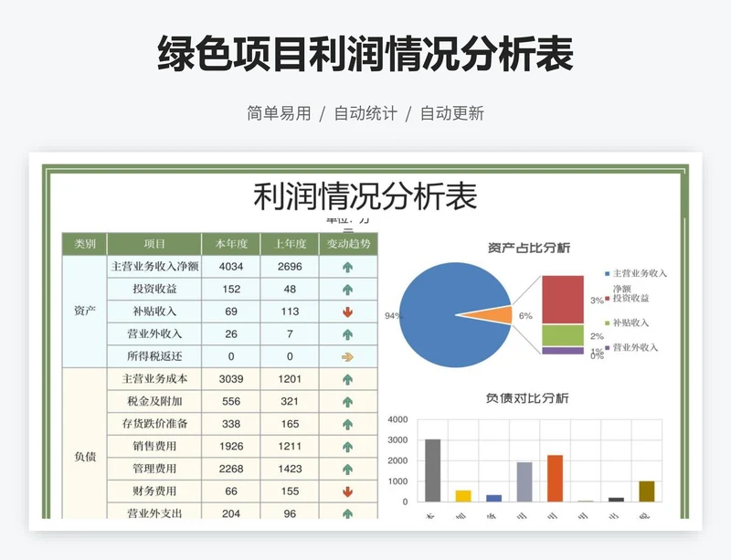Select the olive bar at chart's right end

point(647,491)
